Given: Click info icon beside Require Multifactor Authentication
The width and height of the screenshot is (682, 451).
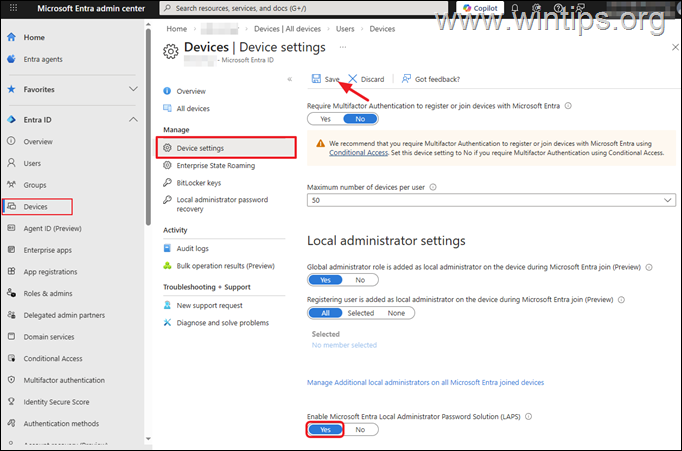Looking at the screenshot, I should click(x=568, y=106).
